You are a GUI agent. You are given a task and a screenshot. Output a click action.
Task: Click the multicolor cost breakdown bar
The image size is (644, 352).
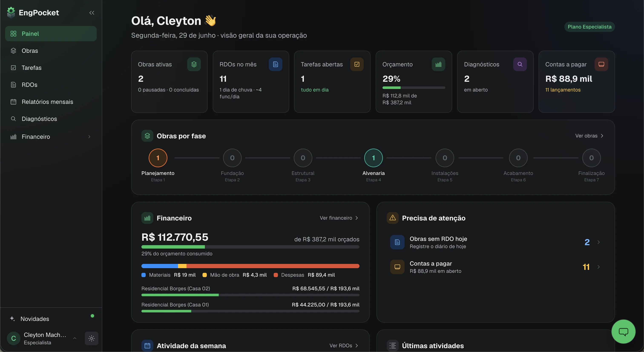(x=250, y=266)
